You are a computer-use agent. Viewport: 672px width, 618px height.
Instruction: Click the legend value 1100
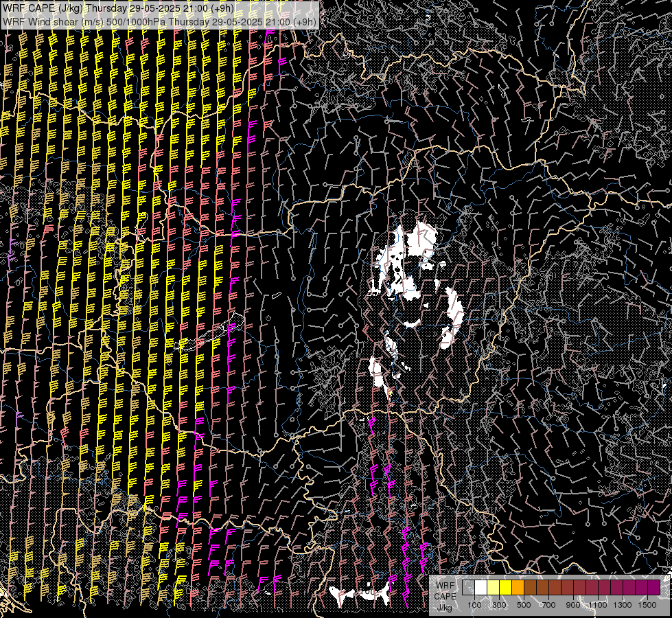[597, 605]
